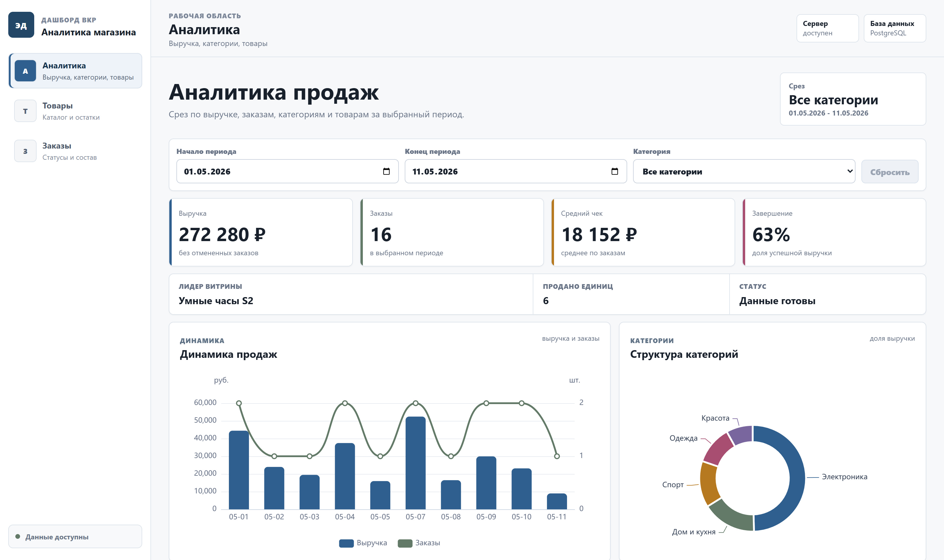This screenshot has height=560, width=944.
Task: Click the Аналитика продаж page heading
Action: point(273,92)
